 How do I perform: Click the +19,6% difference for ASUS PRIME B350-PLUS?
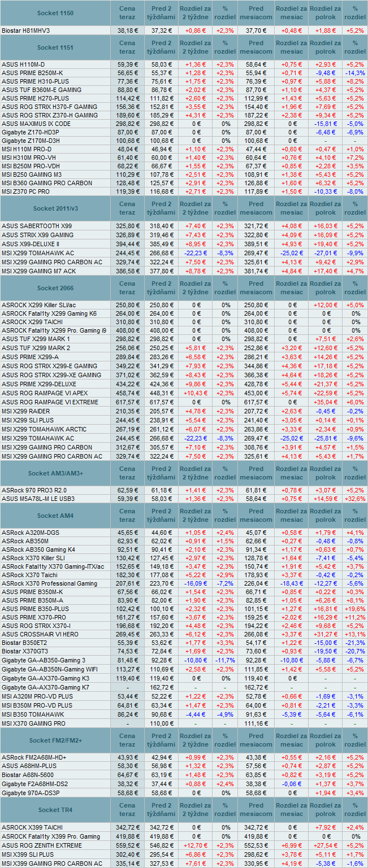tap(354, 609)
